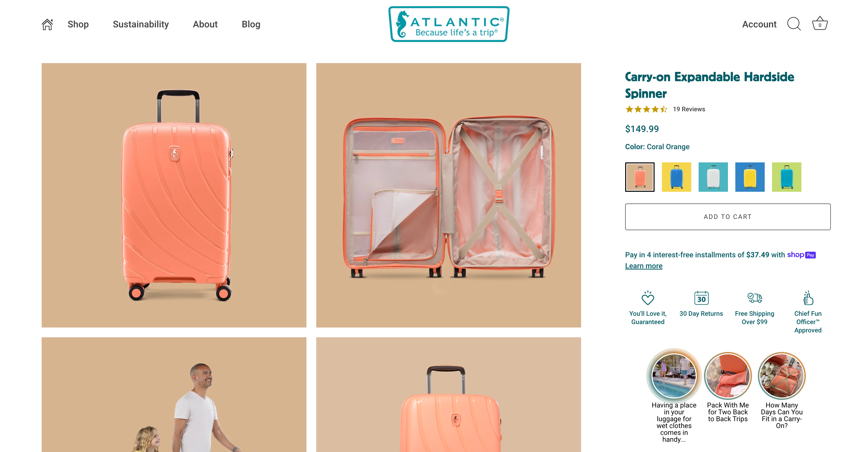Play the Pack With Me story video

tap(728, 375)
